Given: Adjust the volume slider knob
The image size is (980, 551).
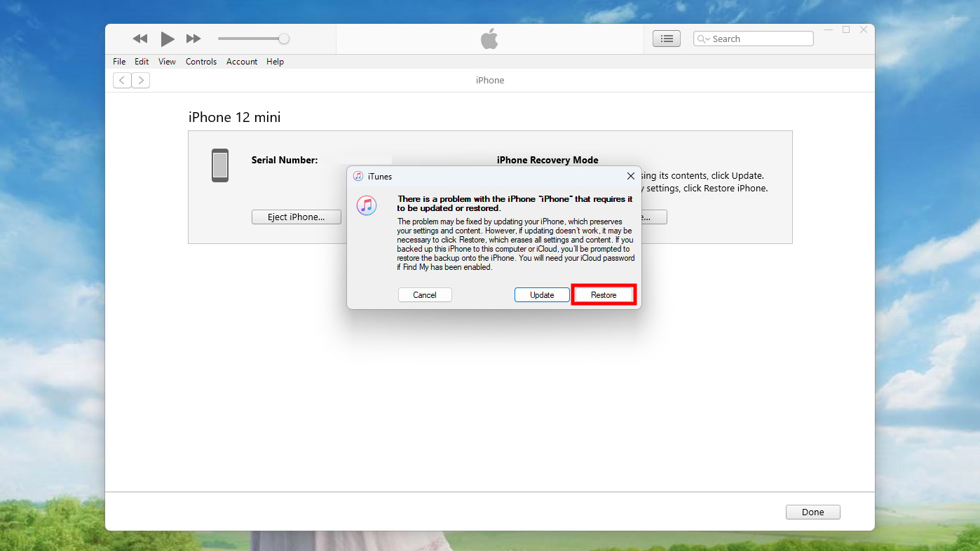Looking at the screenshot, I should [x=284, y=39].
